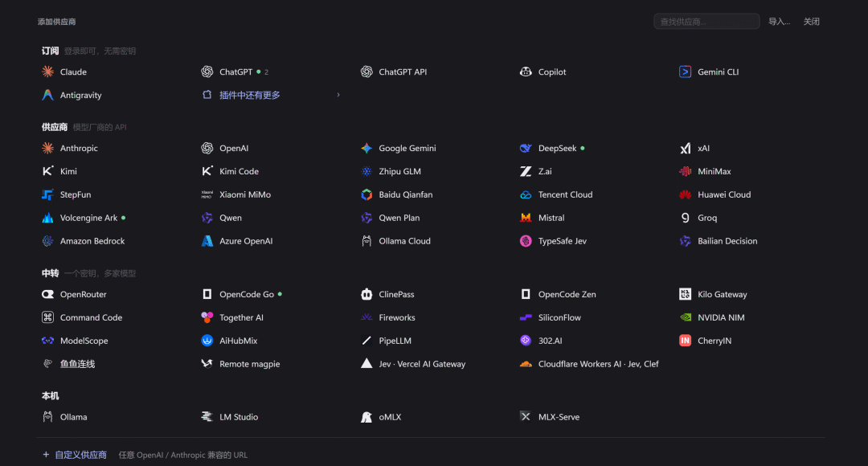Choose the OpenCode Go relay label
The height and width of the screenshot is (466, 868).
[247, 294]
